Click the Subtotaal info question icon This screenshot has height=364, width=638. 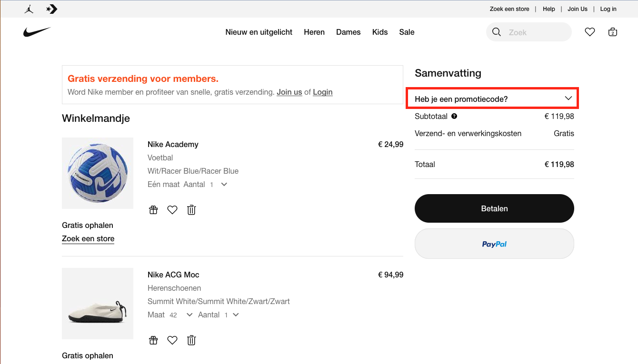click(454, 116)
